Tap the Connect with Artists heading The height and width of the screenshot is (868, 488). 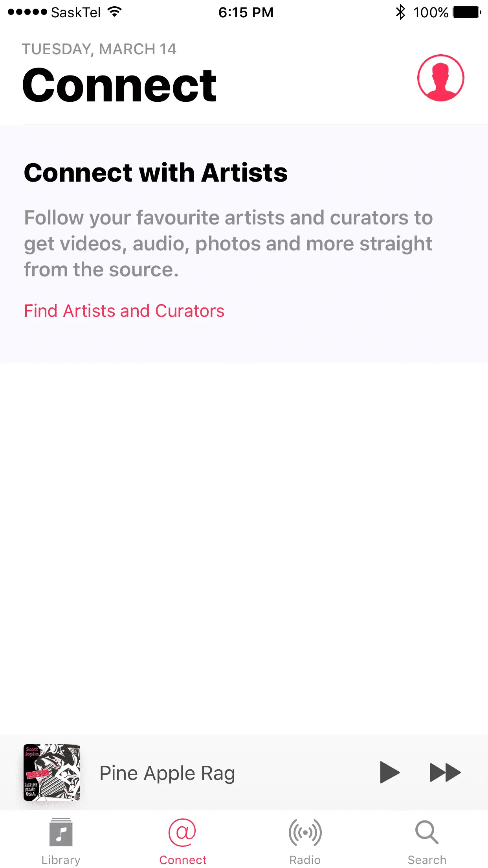(x=156, y=173)
